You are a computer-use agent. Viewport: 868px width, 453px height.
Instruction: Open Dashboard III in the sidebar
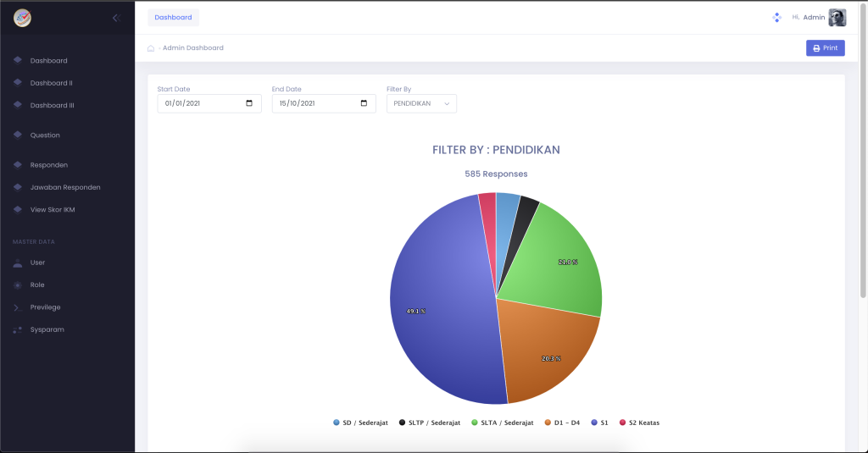click(x=52, y=105)
